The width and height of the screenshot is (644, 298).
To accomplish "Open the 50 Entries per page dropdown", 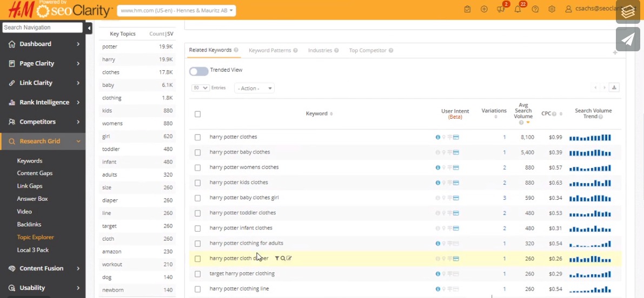I will pyautogui.click(x=201, y=87).
